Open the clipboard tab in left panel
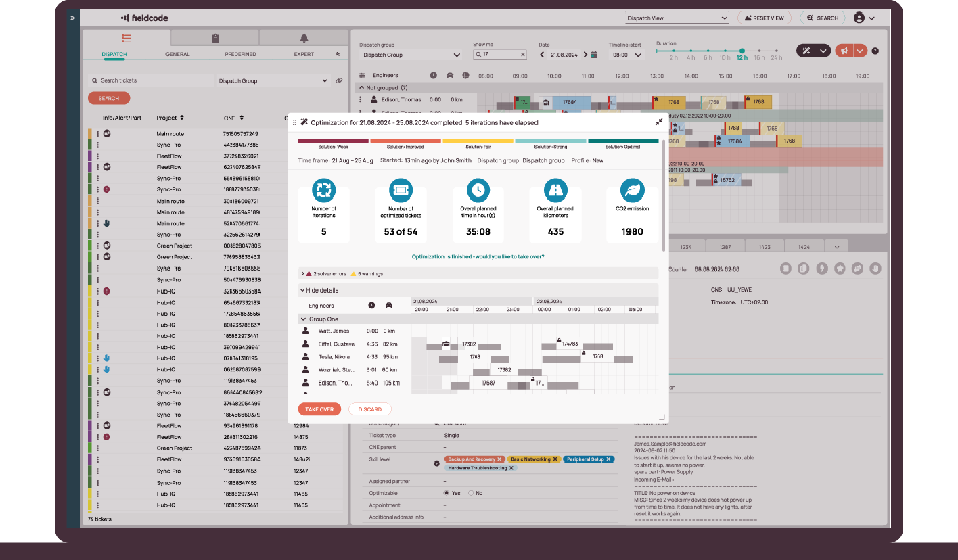The height and width of the screenshot is (560, 958). tap(215, 38)
